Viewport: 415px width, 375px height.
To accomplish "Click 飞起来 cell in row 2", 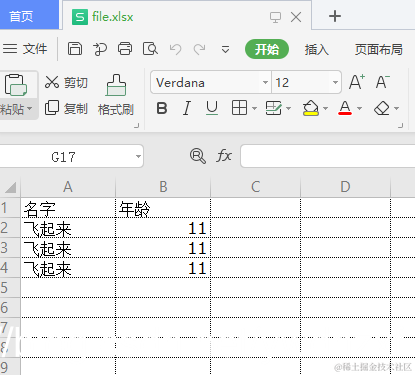I will 68,228.
